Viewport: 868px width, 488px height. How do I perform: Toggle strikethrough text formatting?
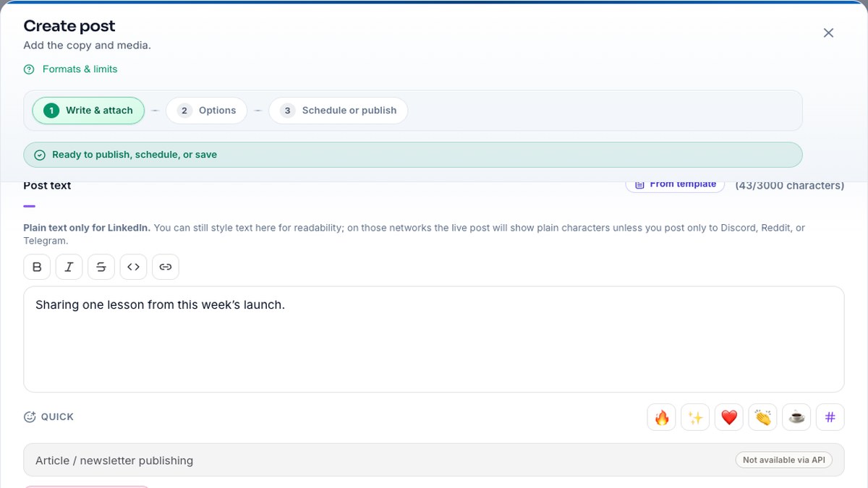point(101,267)
